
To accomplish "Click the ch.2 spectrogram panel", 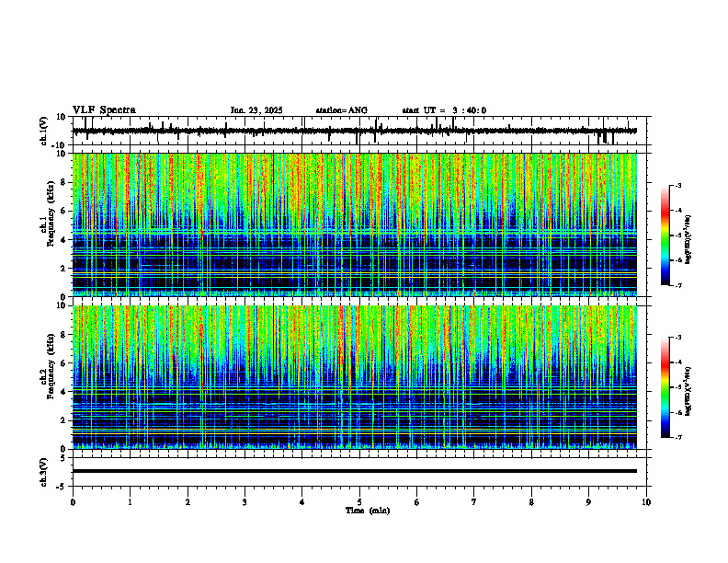I will point(354,377).
